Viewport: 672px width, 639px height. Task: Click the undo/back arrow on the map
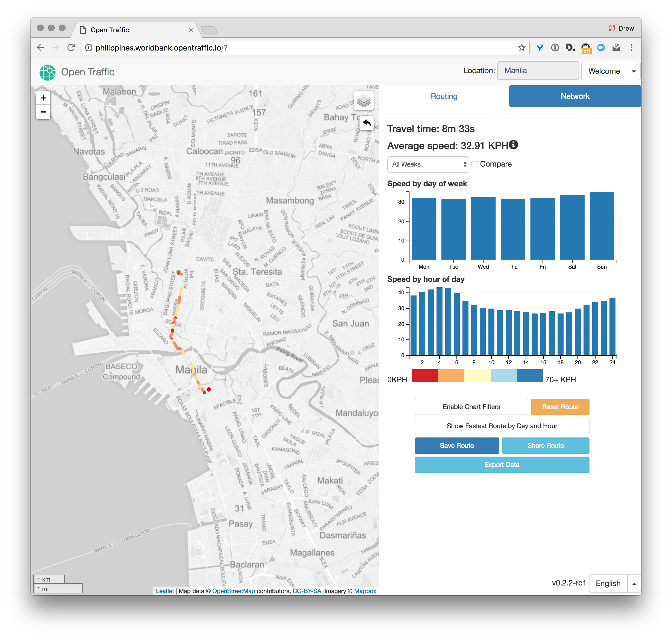(367, 123)
